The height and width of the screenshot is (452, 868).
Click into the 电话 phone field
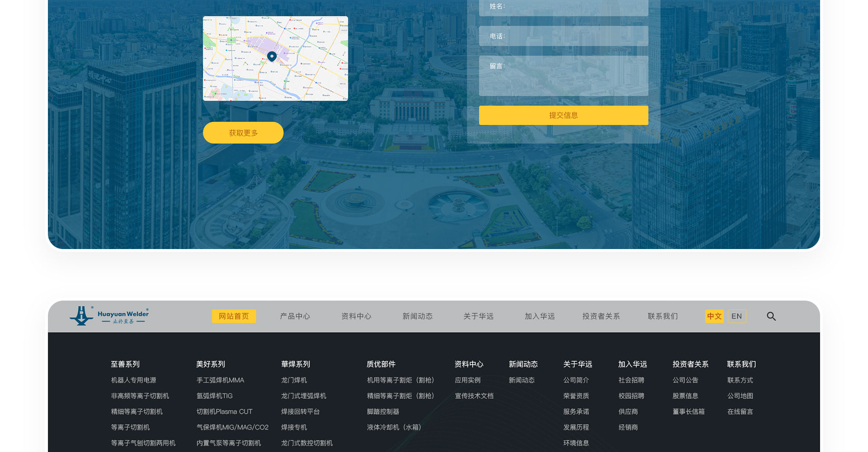coord(563,36)
